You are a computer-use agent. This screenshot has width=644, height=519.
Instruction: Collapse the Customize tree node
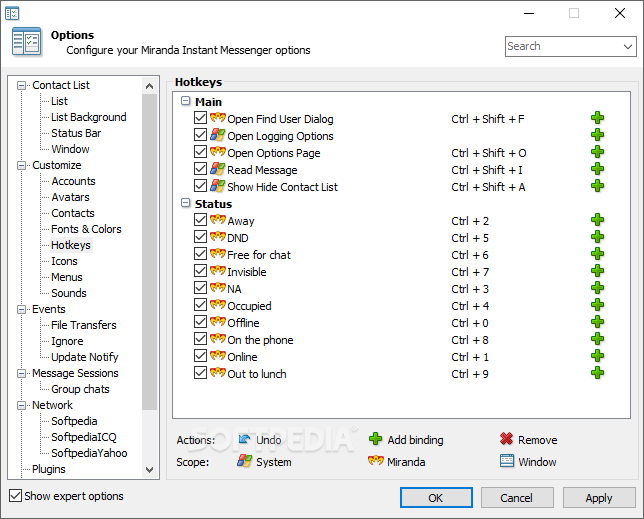tap(21, 165)
